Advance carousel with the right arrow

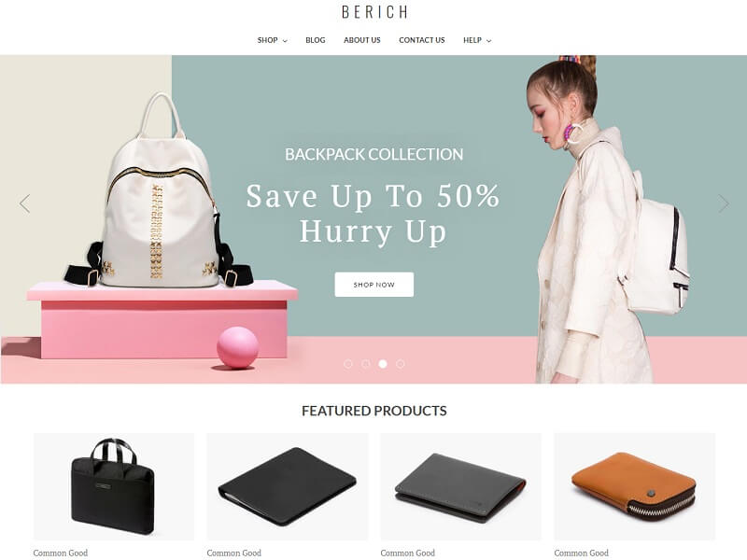724,203
